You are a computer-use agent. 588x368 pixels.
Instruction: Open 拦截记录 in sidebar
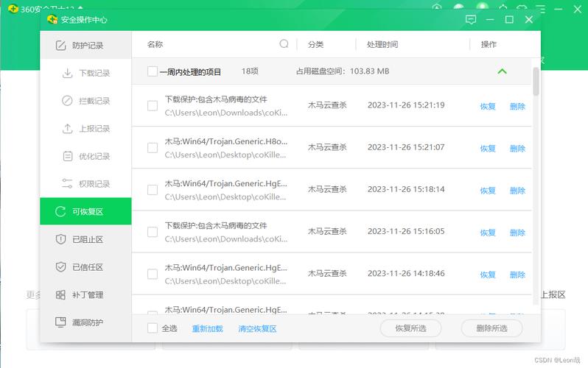point(85,101)
